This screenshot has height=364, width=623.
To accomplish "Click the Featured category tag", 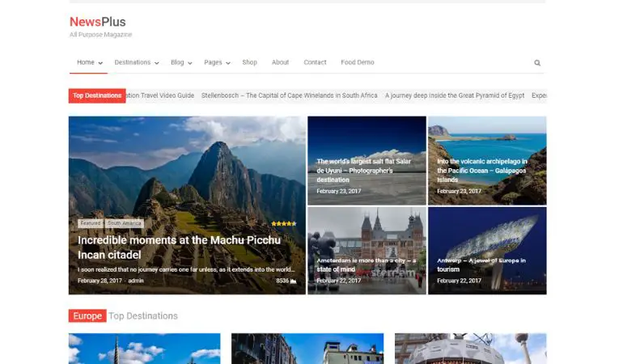I will coord(91,223).
